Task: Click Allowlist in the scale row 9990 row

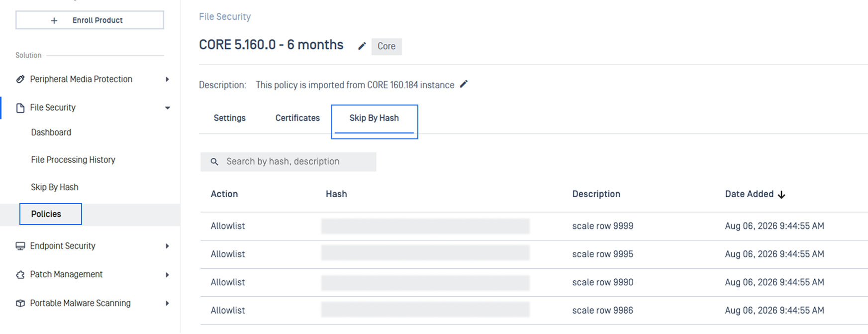Action: coord(228,282)
